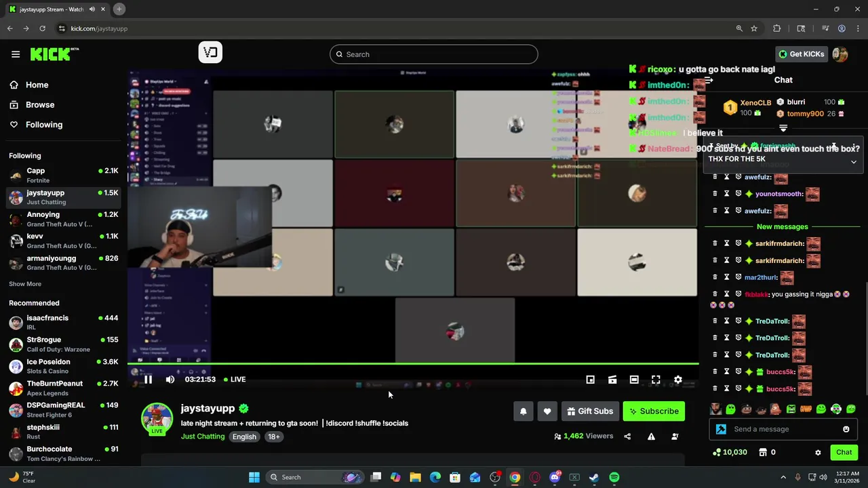Open Home in the sidebar
The height and width of the screenshot is (488, 868).
(37, 85)
